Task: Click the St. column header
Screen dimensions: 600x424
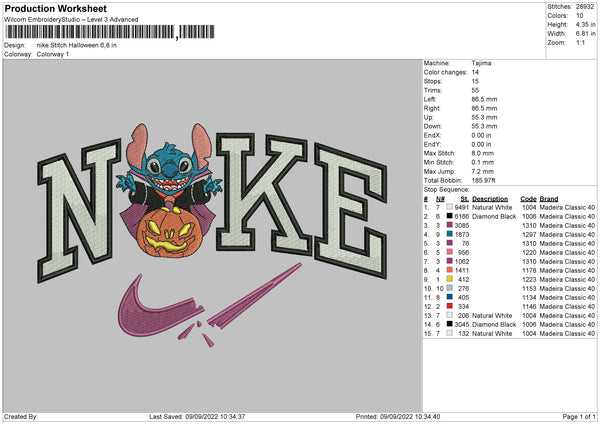Action: click(465, 198)
